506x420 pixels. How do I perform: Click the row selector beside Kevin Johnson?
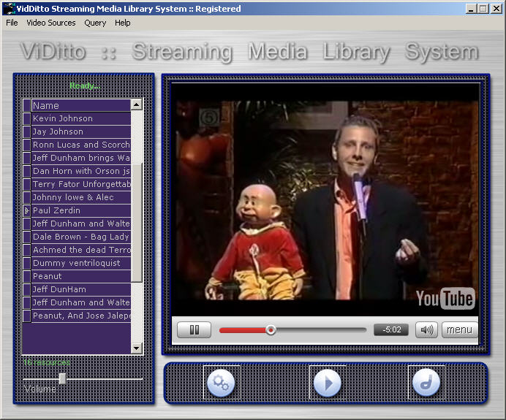(x=27, y=118)
